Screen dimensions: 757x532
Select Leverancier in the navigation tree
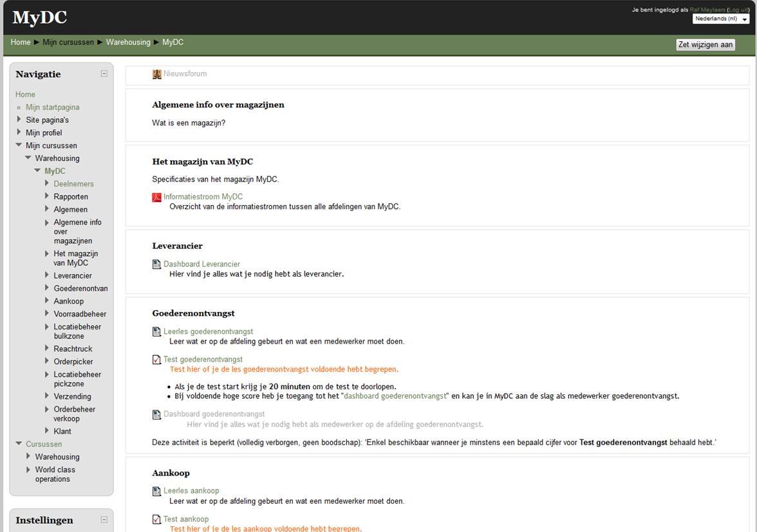pos(72,276)
